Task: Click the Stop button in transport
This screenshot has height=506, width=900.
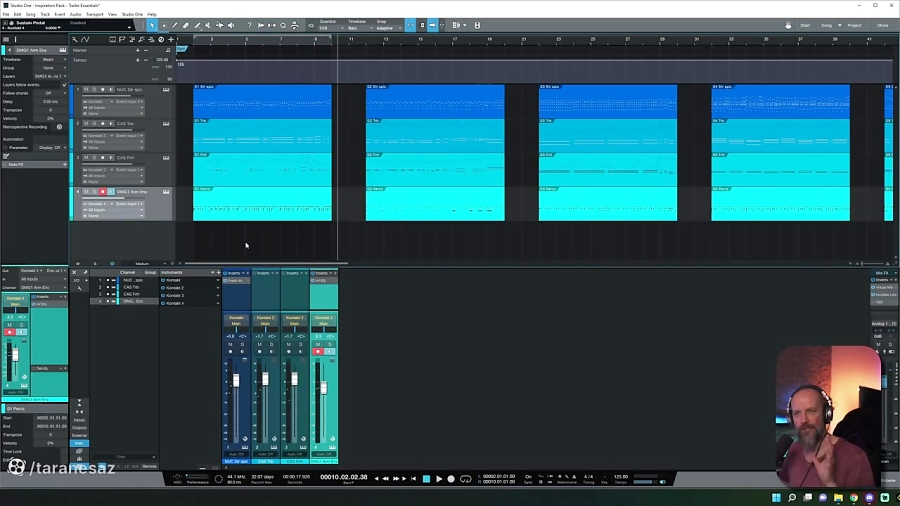Action: (x=426, y=479)
